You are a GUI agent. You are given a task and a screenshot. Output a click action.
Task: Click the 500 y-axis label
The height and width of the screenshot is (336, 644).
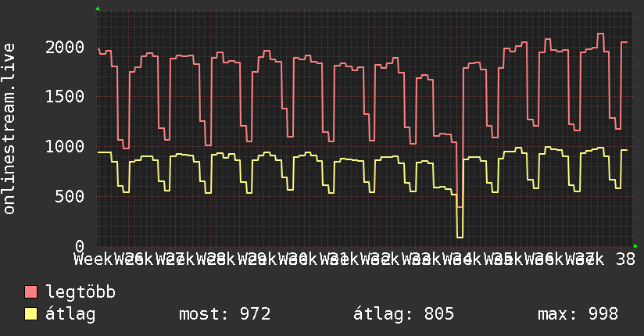tap(70, 196)
